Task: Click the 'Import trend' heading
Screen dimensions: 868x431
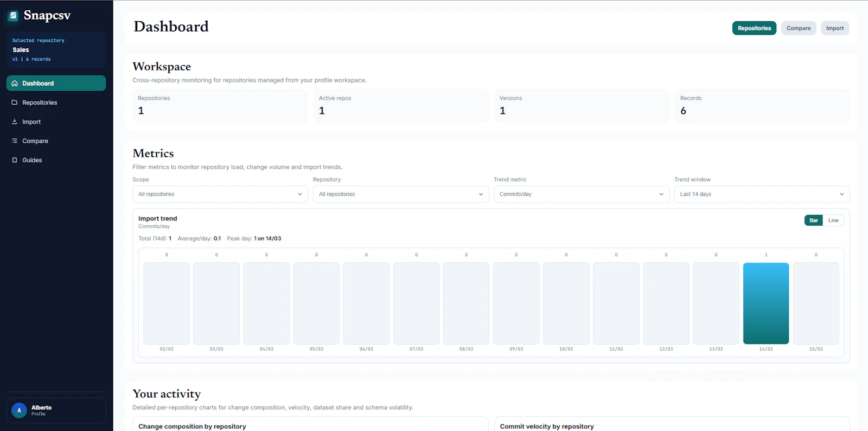Action: click(x=158, y=219)
